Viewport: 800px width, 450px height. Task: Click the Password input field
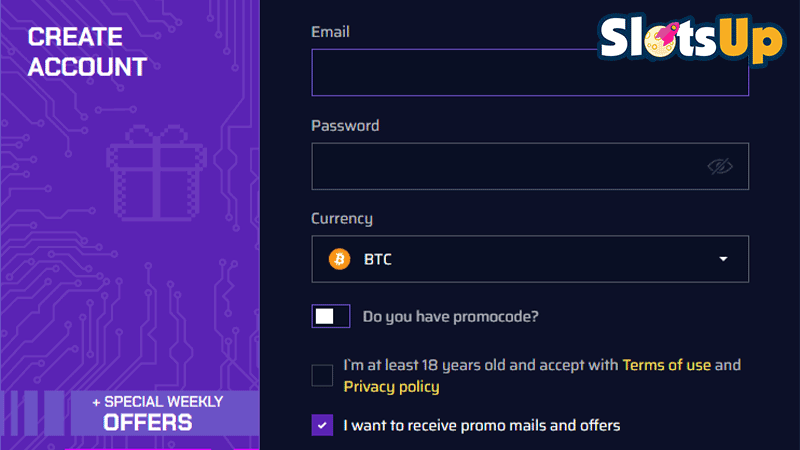pyautogui.click(x=530, y=166)
